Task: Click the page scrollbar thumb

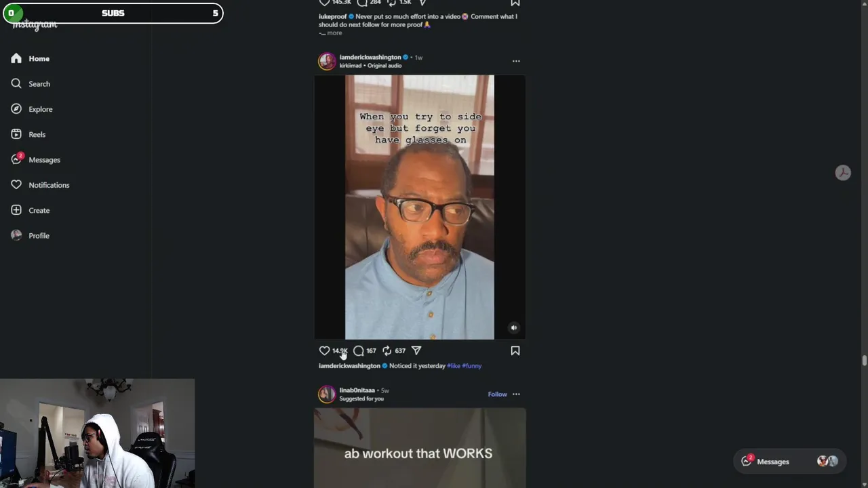Action: tap(864, 360)
